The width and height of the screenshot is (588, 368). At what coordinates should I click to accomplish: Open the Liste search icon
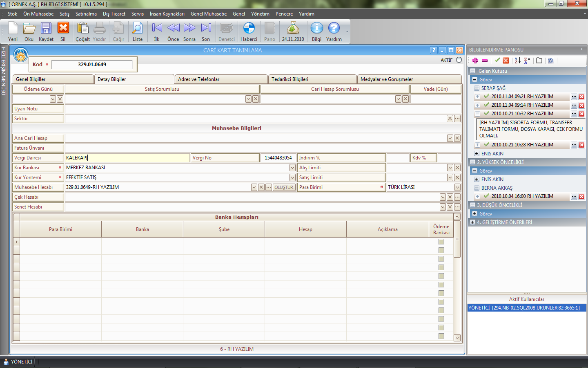tap(137, 29)
